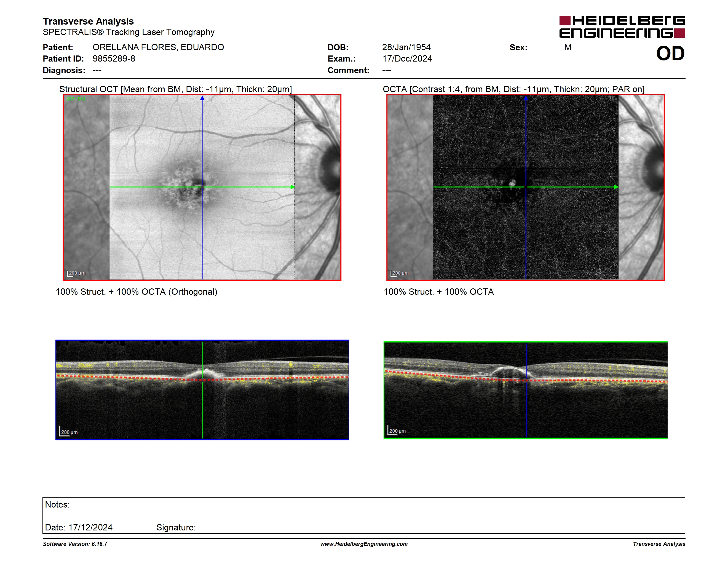The height and width of the screenshot is (563, 728).
Task: Click the blue arrowhead on Structural OCT
Action: point(202,98)
